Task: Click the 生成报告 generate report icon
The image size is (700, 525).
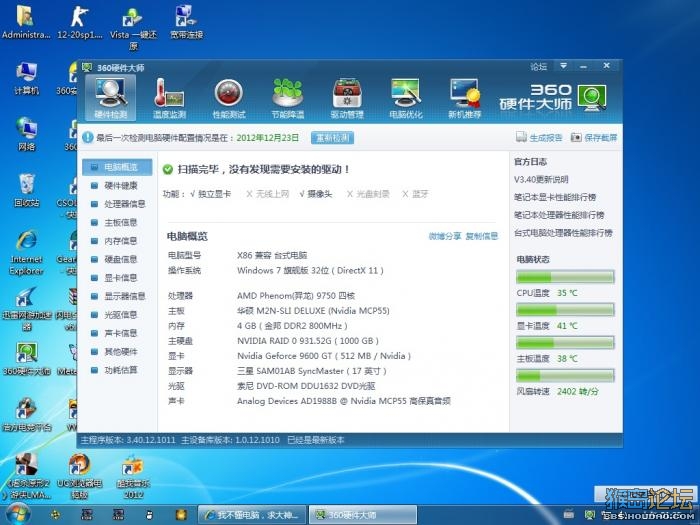Action: point(521,138)
